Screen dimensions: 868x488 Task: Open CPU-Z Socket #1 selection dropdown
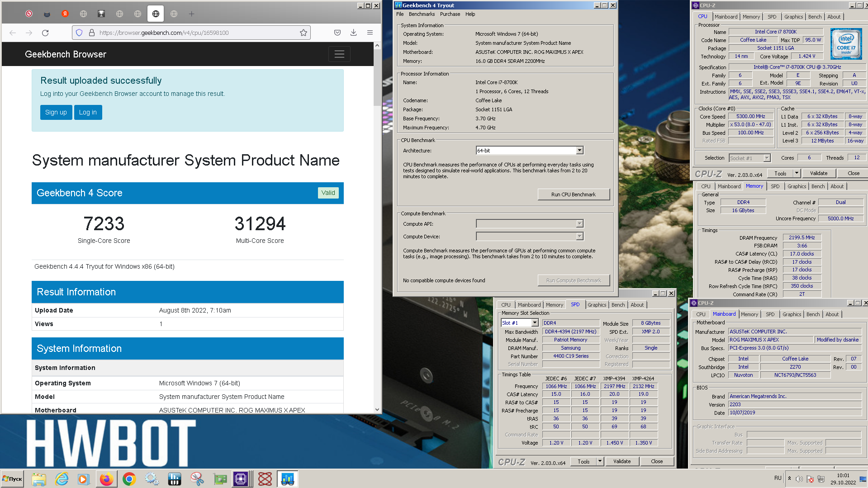pyautogui.click(x=767, y=158)
